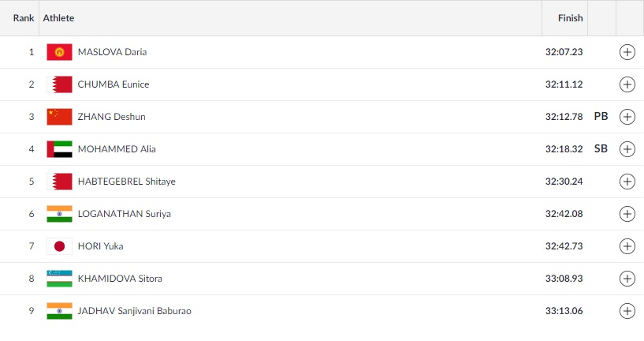Click plus icon for LOGANATHAN Suriya
This screenshot has width=644, height=341.
coord(627,214)
